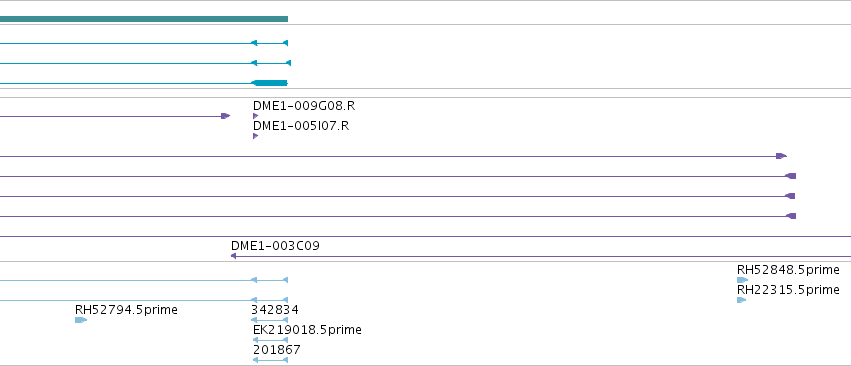Select the EK219018.5prime label
Screen dimensions: 851x366
coord(307,330)
